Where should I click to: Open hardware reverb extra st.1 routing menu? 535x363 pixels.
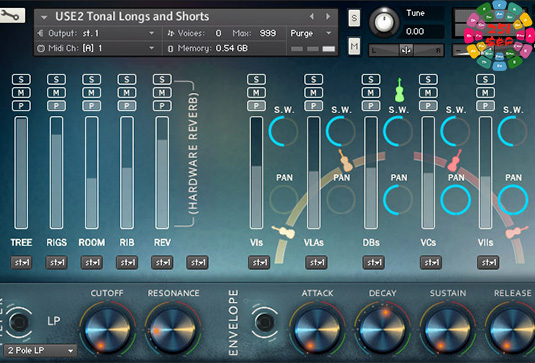coord(197,262)
